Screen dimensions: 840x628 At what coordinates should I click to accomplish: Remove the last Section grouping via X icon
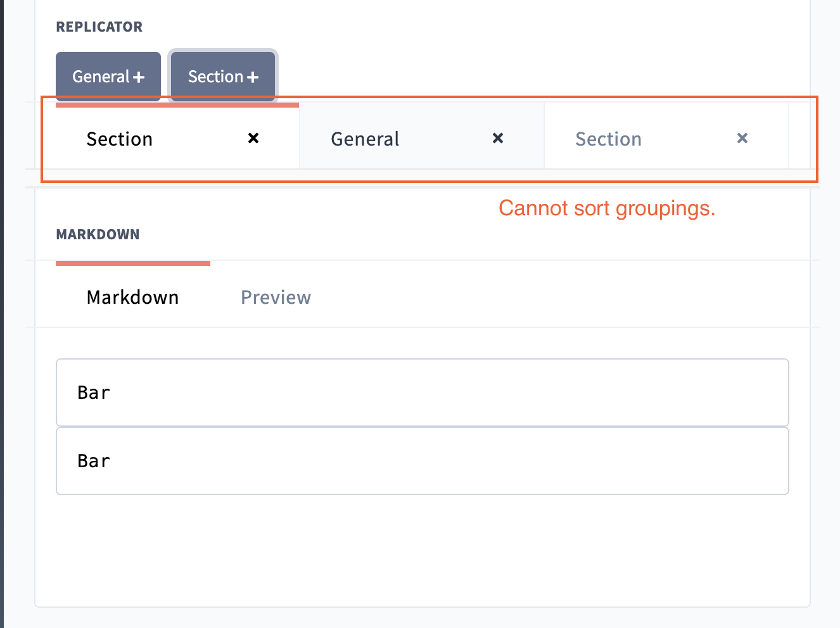(x=742, y=138)
